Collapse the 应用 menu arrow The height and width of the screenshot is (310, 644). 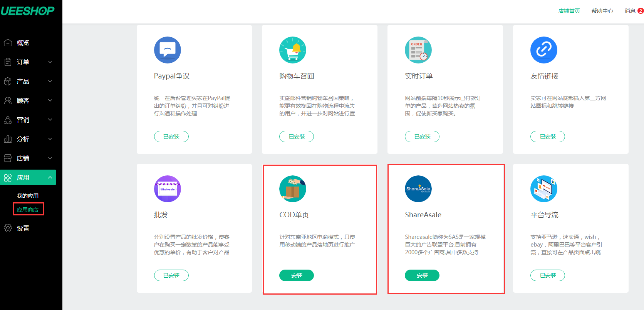pyautogui.click(x=50, y=177)
